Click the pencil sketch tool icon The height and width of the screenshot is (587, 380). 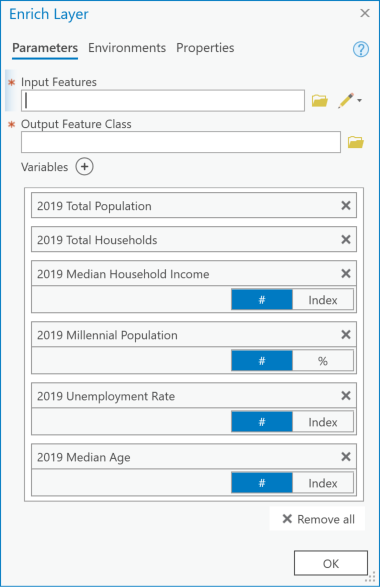pyautogui.click(x=346, y=100)
